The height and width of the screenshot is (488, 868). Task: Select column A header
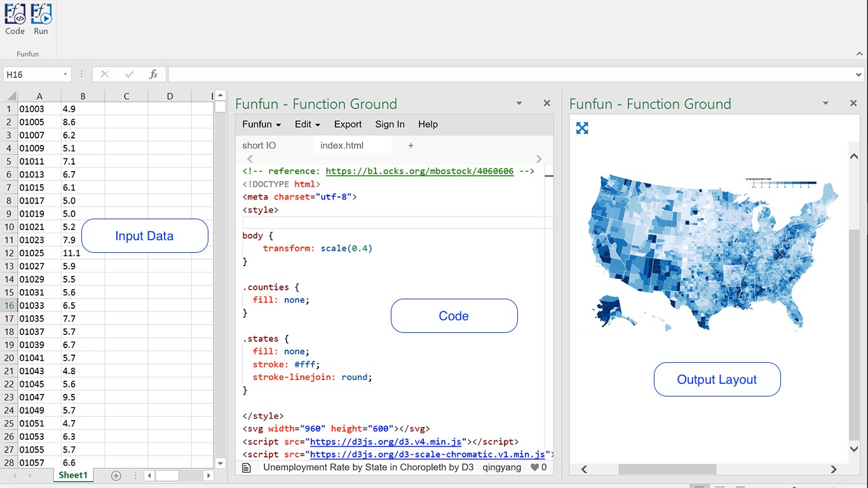tap(39, 96)
